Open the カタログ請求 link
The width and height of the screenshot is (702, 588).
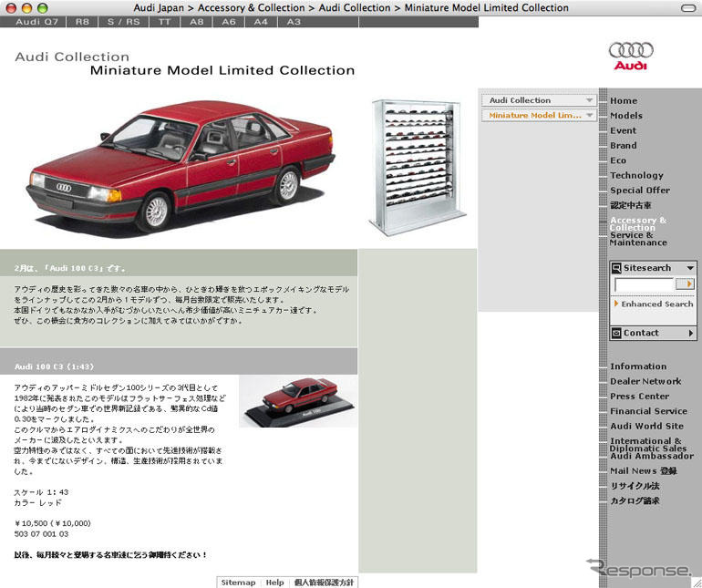point(635,500)
